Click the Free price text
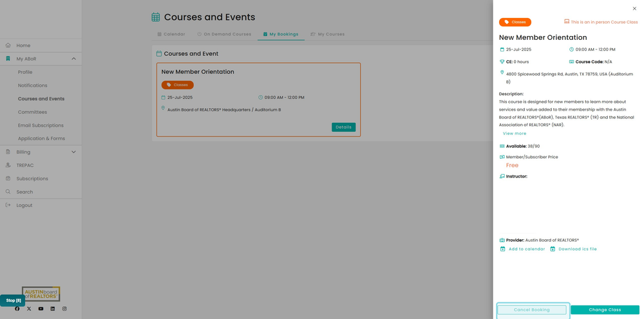Image resolution: width=644 pixels, height=319 pixels. [512, 165]
